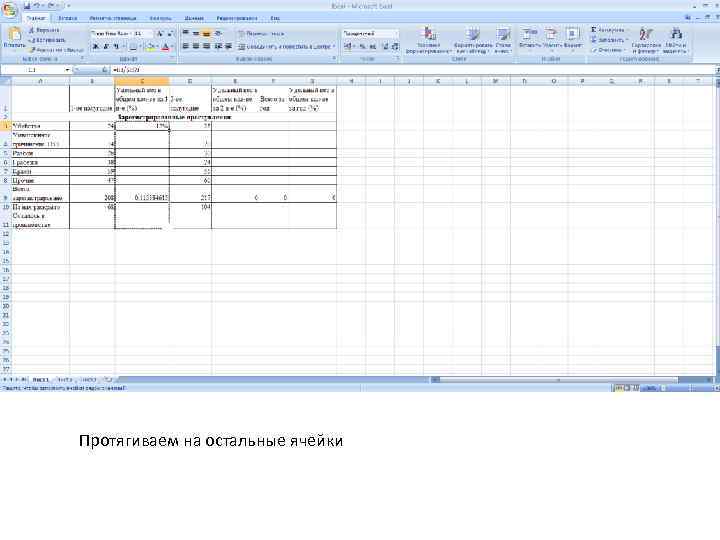
Task: Open the Times New Roman font name box
Action: [x=110, y=34]
